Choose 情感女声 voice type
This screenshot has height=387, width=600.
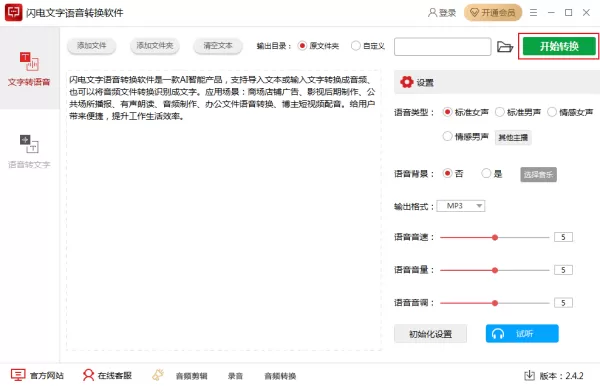551,112
